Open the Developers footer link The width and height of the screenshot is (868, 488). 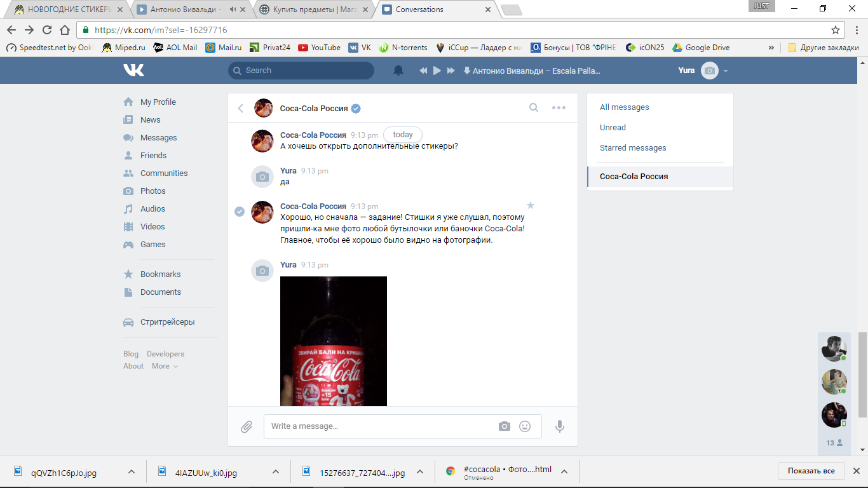pos(165,354)
